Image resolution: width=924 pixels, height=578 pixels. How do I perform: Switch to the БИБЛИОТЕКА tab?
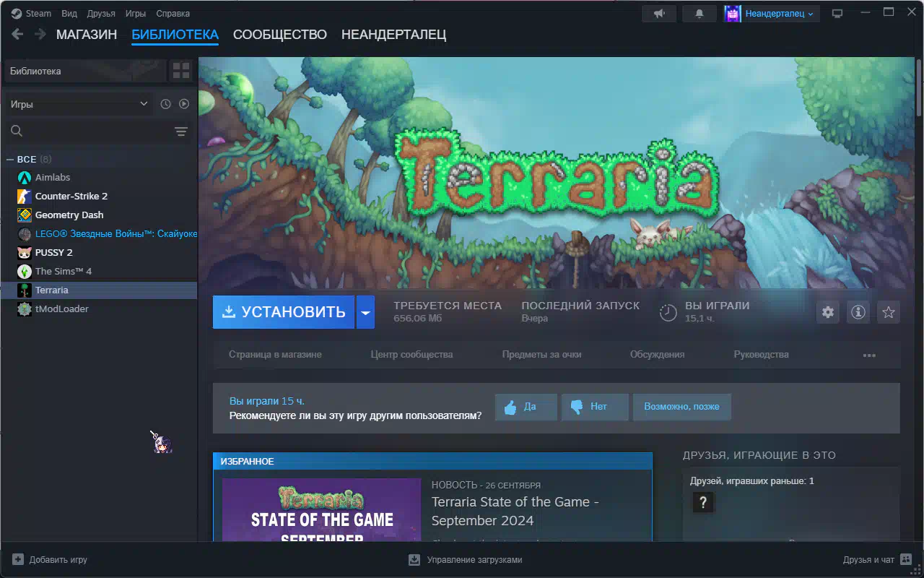[x=175, y=35]
